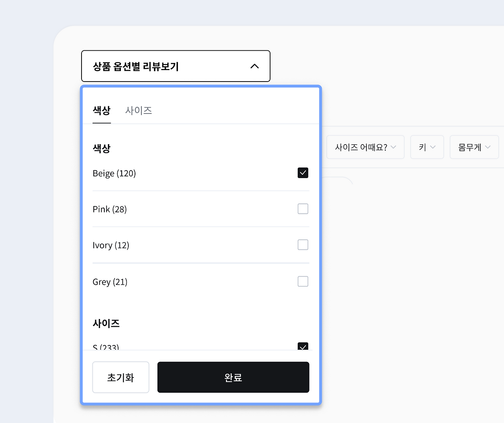Open the 사이즈 어때요? dropdown

[x=365, y=147]
